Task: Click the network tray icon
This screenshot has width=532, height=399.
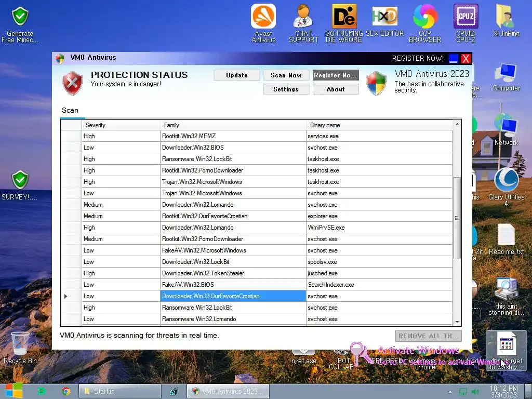Action: pyautogui.click(x=463, y=392)
